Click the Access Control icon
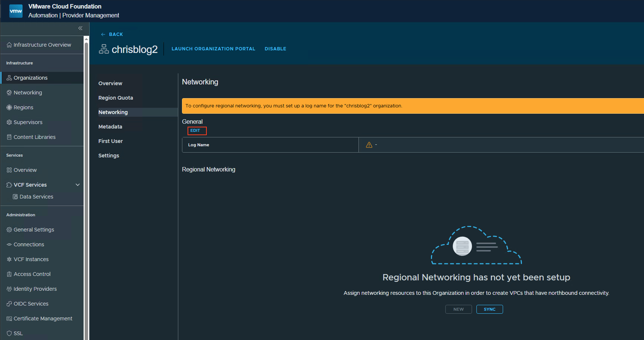Screen dimensions: 644x340 click(x=9, y=274)
